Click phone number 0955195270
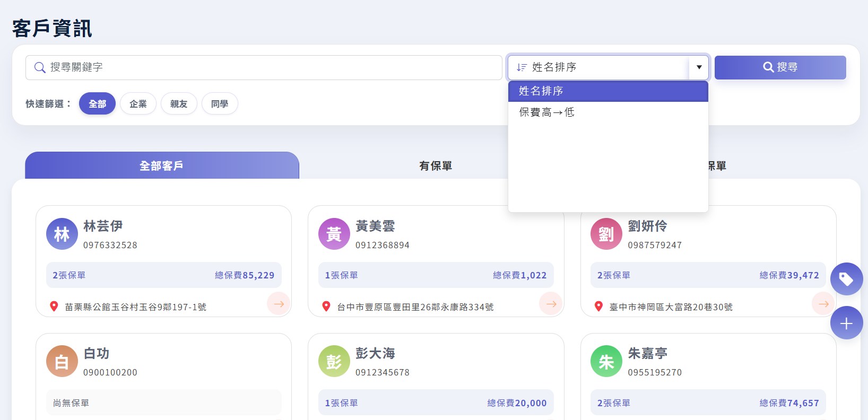The height and width of the screenshot is (420, 868). click(x=655, y=372)
